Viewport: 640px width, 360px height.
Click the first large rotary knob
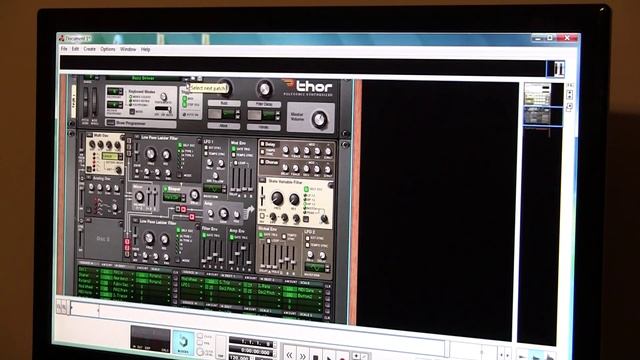pos(224,88)
